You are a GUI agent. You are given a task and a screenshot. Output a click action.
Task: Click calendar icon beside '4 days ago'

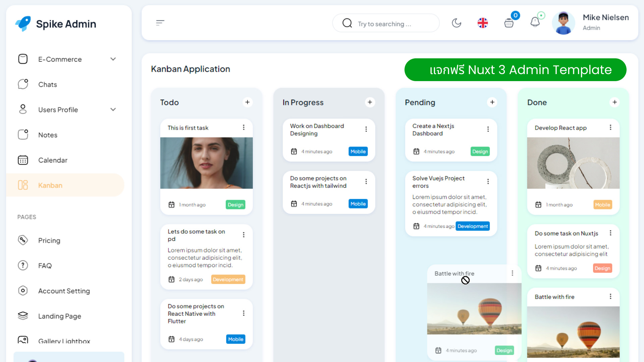(x=171, y=339)
